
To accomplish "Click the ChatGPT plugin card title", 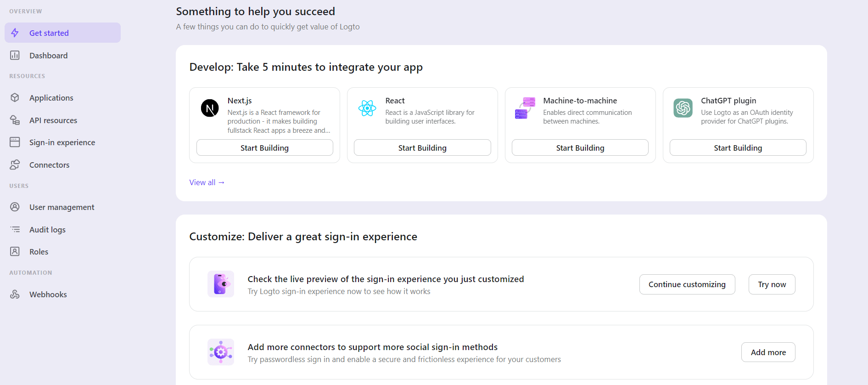I will coord(728,101).
